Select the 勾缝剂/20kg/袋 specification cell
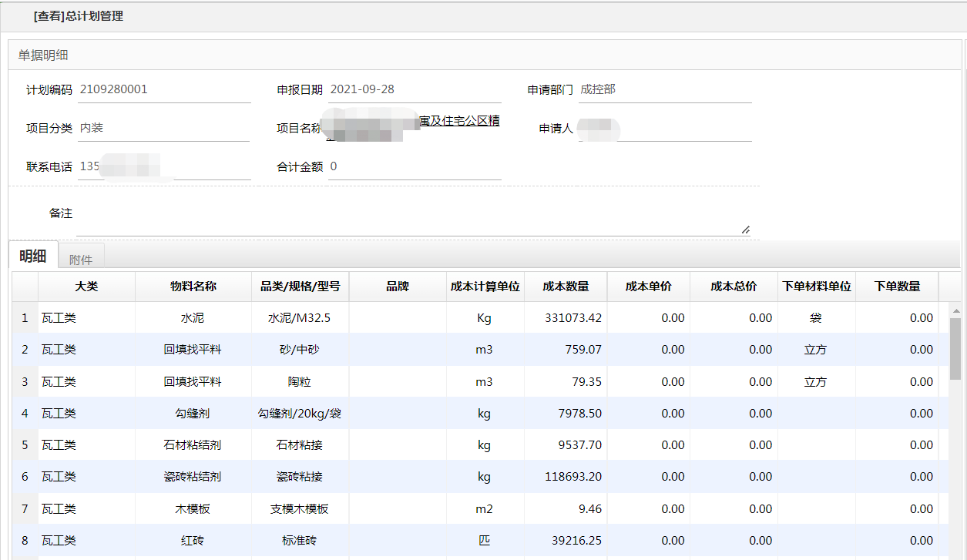 coord(300,414)
